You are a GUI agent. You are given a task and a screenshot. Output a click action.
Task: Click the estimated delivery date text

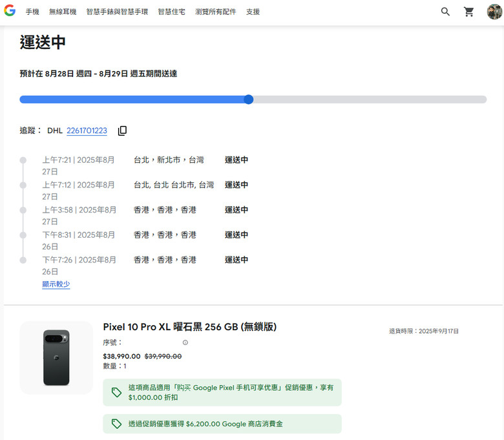(98, 74)
